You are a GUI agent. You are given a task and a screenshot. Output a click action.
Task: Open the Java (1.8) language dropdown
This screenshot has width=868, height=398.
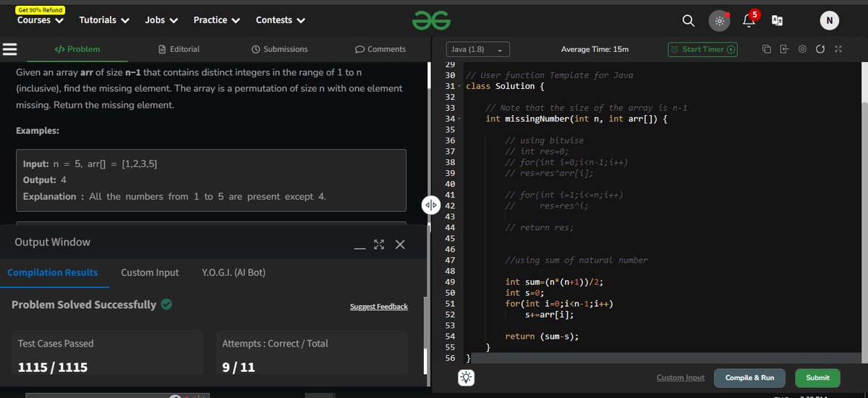point(478,49)
